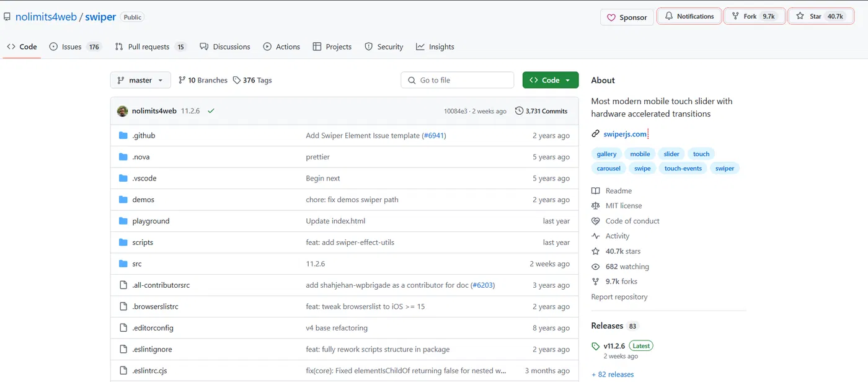Click the fork icon on Fork button
This screenshot has height=382, width=868.
point(735,16)
